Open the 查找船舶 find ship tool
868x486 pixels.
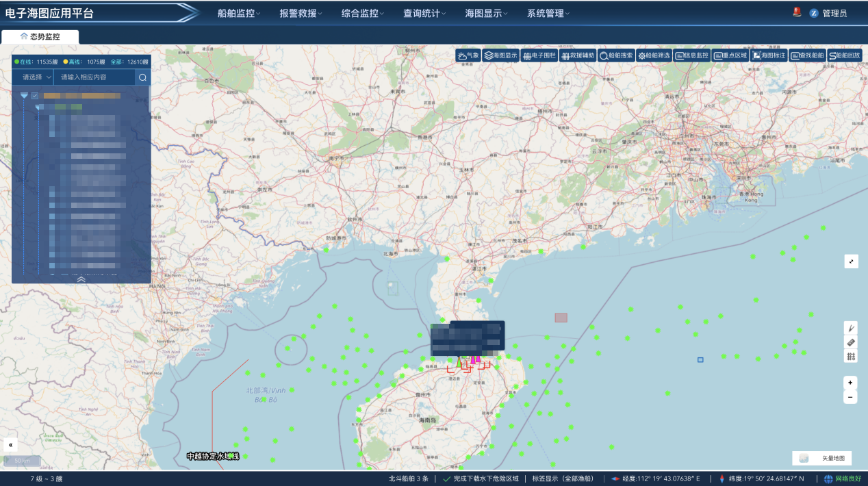click(807, 55)
